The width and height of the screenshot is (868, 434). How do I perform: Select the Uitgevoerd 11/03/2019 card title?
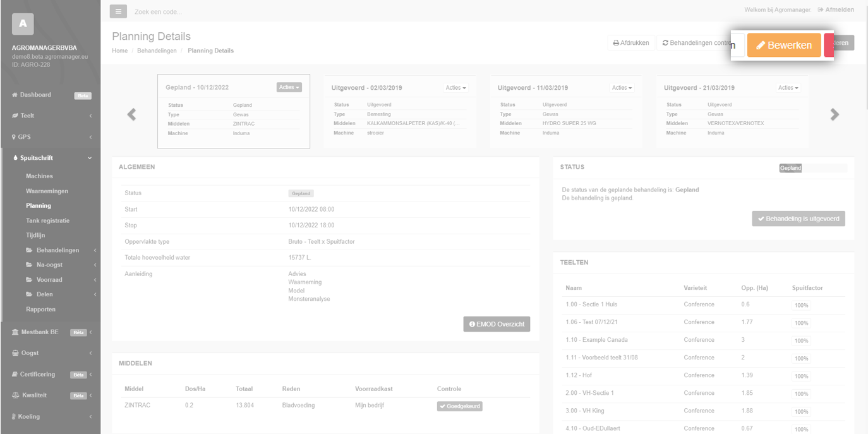[533, 88]
